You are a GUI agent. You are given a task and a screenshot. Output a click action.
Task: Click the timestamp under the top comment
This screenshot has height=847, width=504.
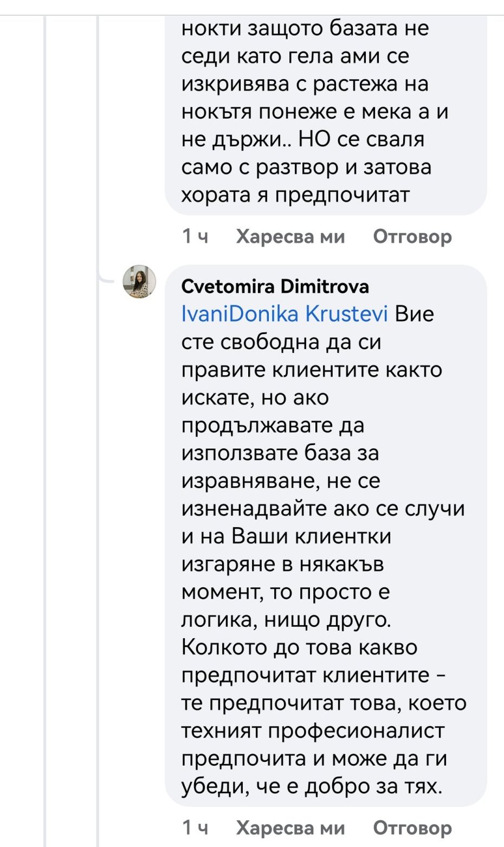coord(195,237)
